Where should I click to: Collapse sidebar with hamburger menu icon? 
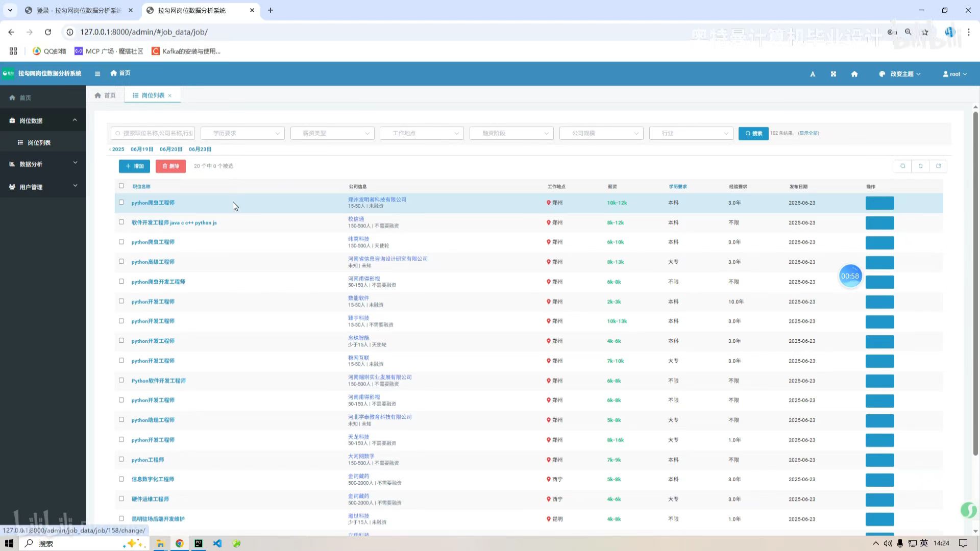(x=97, y=74)
